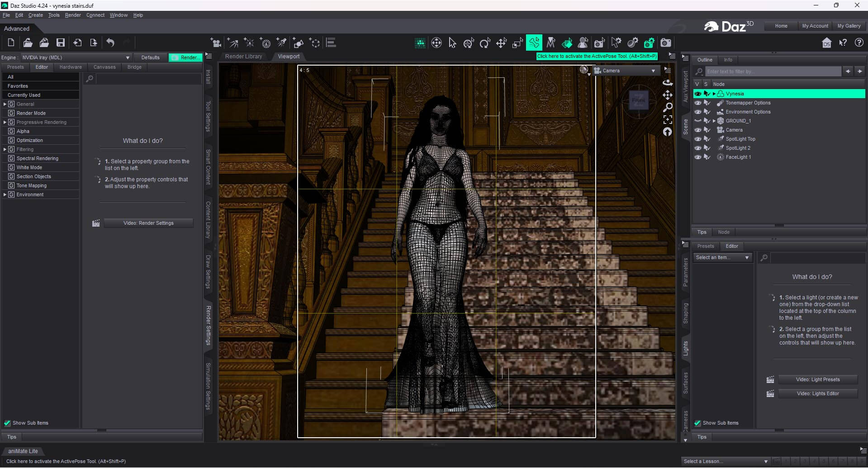Click Video: Render Settings button

point(148,223)
